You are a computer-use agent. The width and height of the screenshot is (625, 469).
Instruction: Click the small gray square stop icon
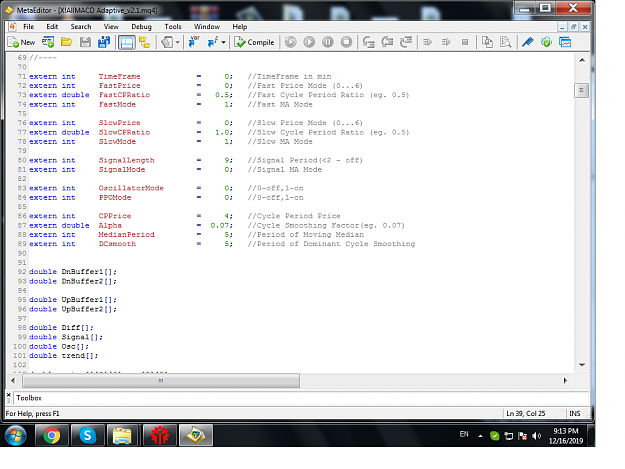pos(465,42)
